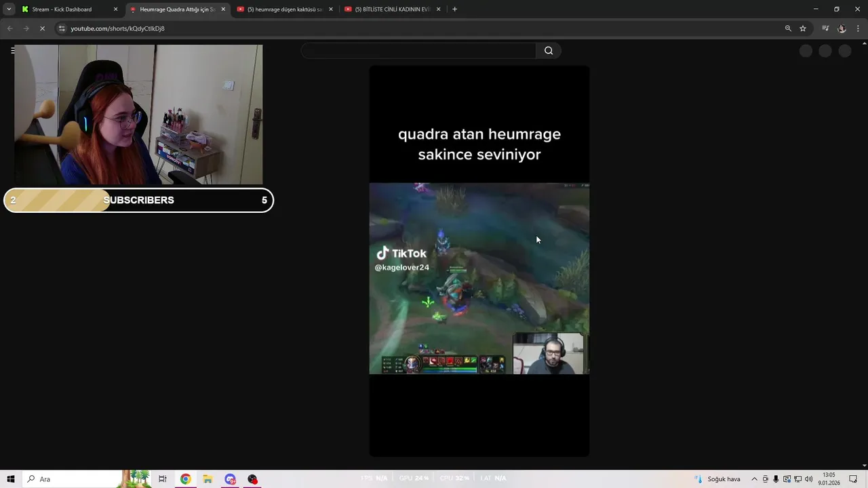Screen dimensions: 868x488
Task: Open the OBS Studio taskbar icon
Action: [252, 479]
